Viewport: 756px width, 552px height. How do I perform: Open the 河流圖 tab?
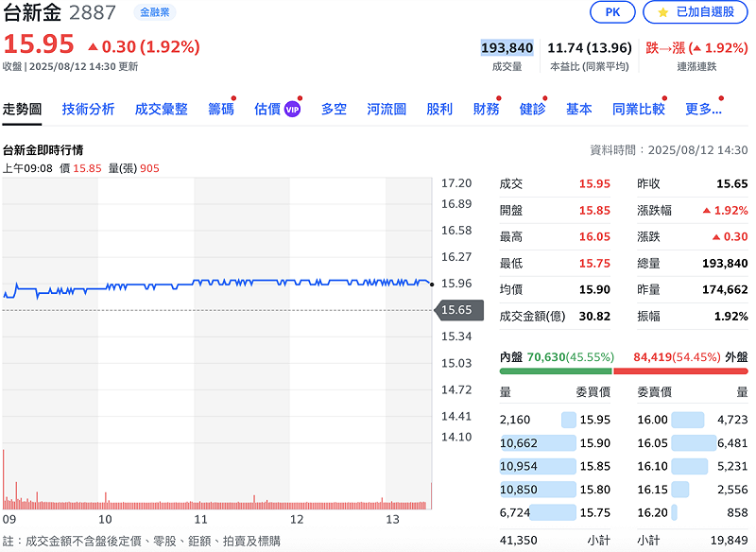tap(387, 110)
